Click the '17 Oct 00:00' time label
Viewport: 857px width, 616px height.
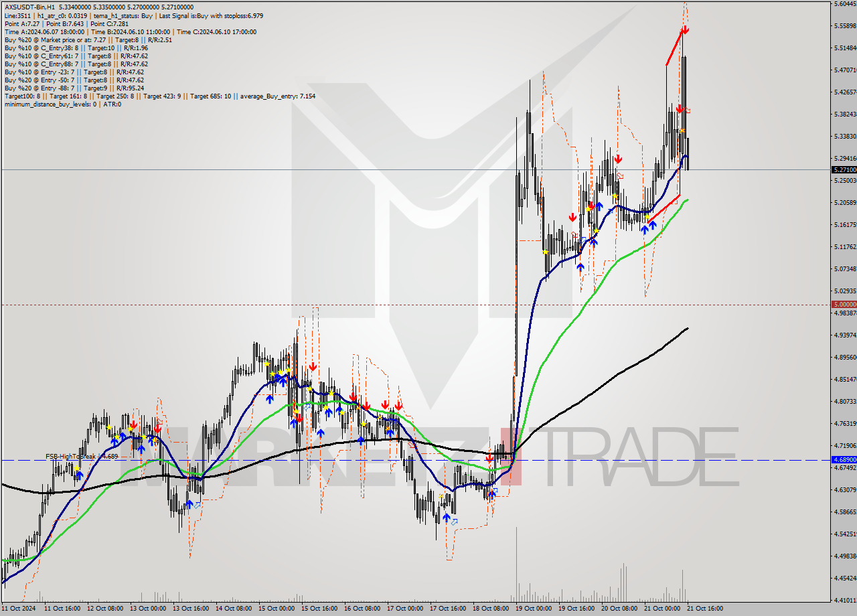[405, 609]
